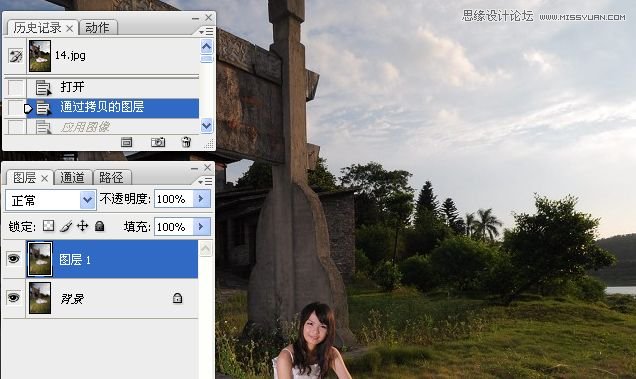Screen dimensions: 636x379
Task: Open the Layers panel flyout menu
Action: [x=206, y=181]
